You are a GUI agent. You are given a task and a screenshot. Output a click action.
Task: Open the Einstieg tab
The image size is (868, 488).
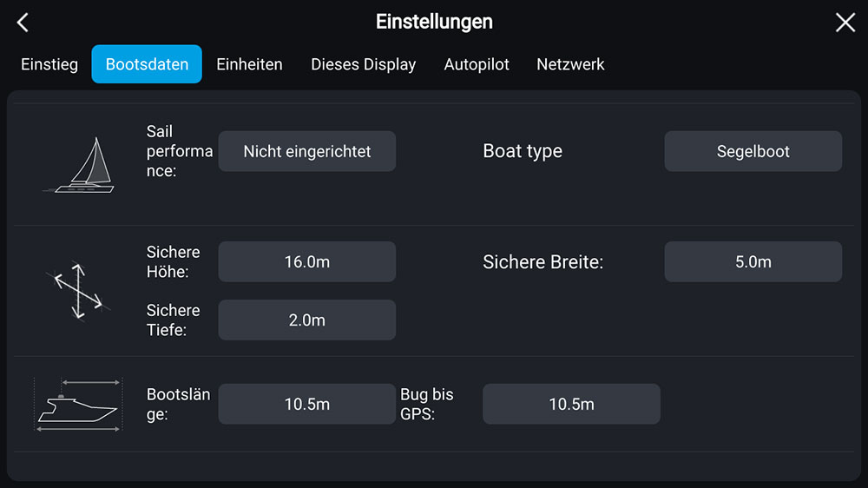[x=49, y=64]
